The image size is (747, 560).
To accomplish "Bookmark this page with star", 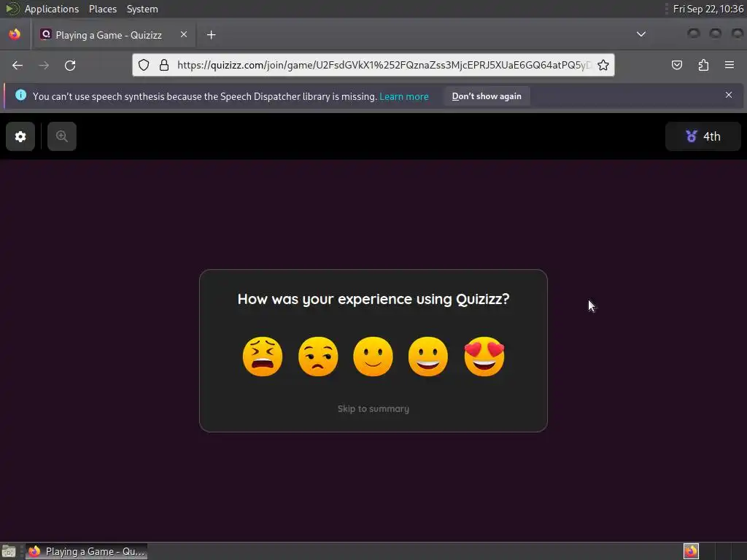I will point(603,65).
